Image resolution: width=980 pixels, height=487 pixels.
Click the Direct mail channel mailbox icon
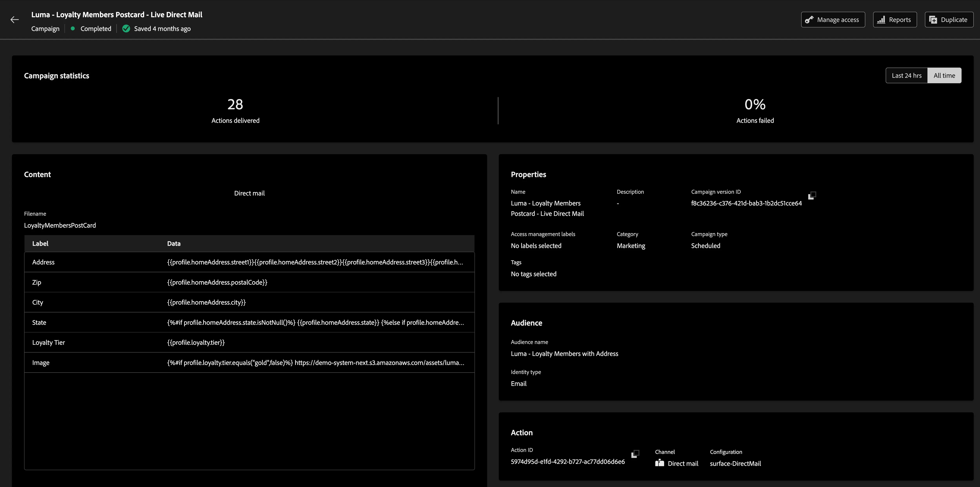659,463
